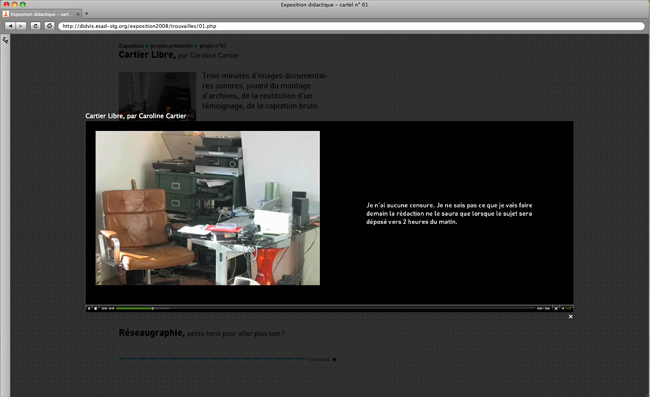This screenshot has width=650, height=397.
Task: Open the browser home page icon
Action: pyautogui.click(x=49, y=26)
